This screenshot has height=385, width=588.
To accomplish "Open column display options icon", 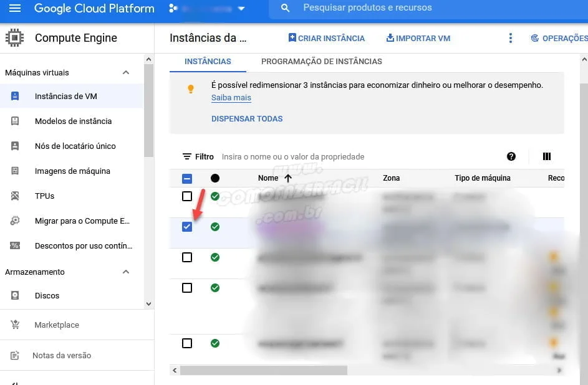I will tap(547, 156).
